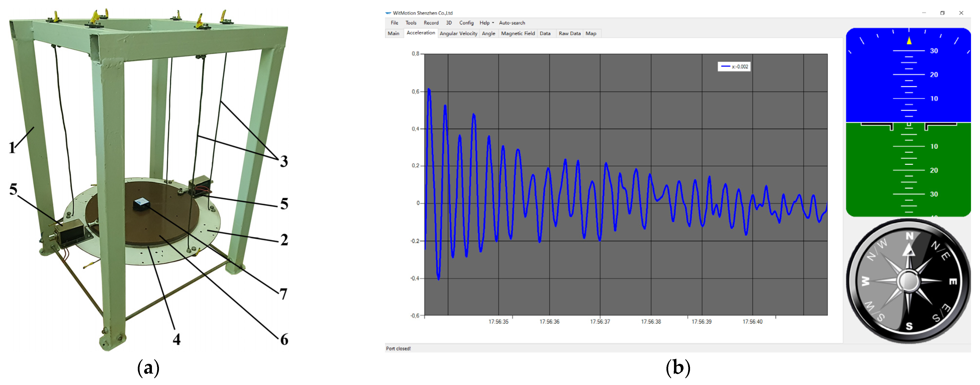Click the attitude indicator horizon instrument
The image size is (980, 385).
[x=909, y=122]
